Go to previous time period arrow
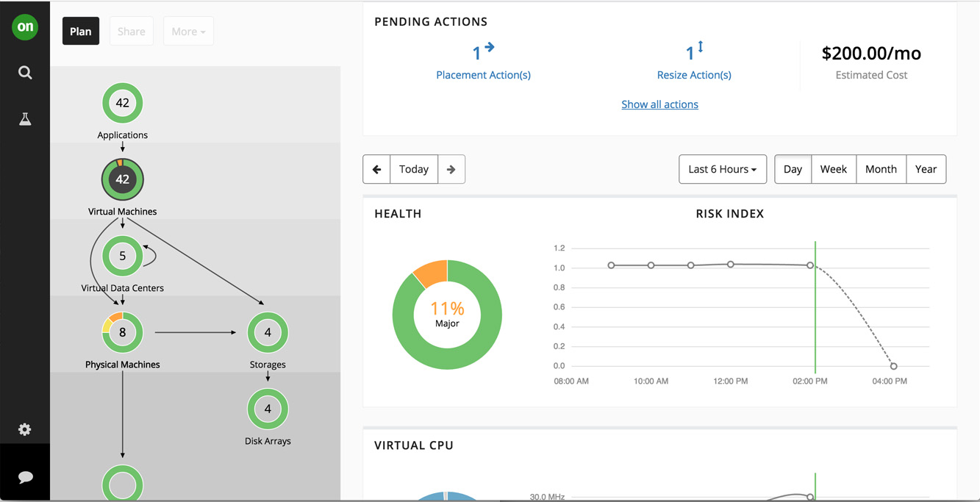Viewport: 980px width, 502px height. click(376, 169)
